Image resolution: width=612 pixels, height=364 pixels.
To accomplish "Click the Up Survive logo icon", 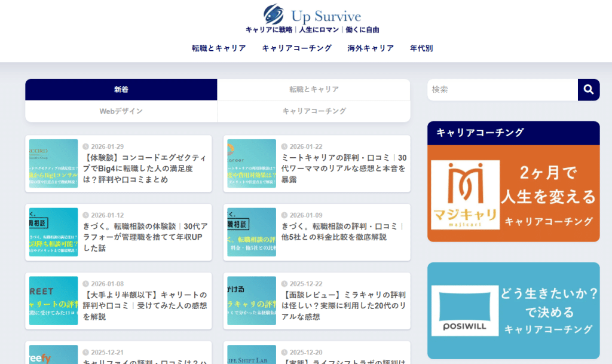I will [273, 14].
